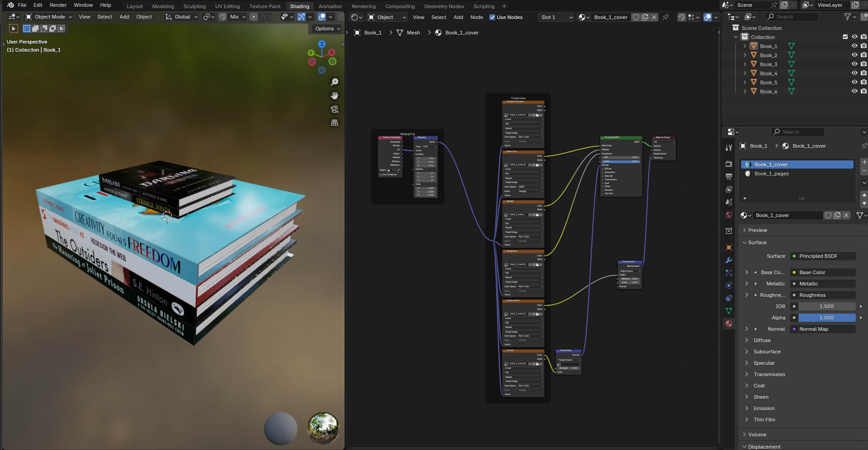The image size is (868, 450).
Task: Click fake user shield icon for Book_1_cover in node editor
Action: [636, 17]
